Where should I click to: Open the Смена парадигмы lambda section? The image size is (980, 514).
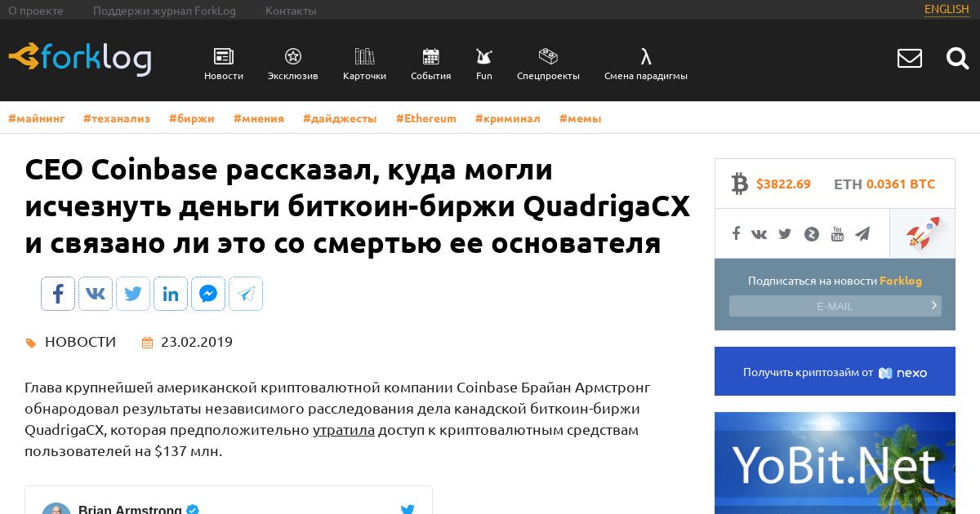(646, 64)
